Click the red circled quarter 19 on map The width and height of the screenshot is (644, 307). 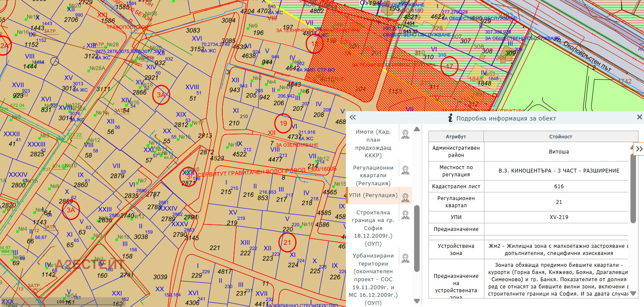pos(283,123)
